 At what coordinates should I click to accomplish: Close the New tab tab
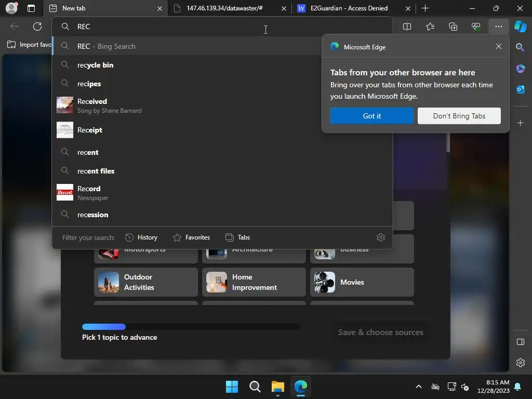point(159,8)
